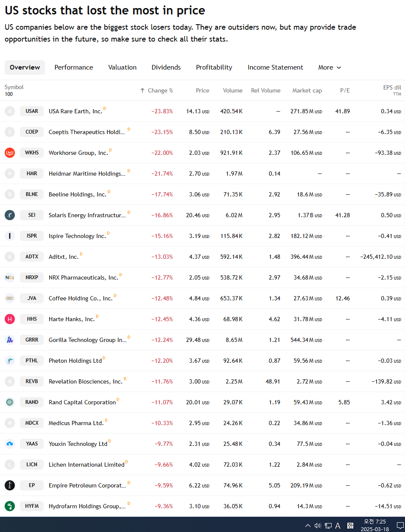Open the Windows notification center icon

399,526
